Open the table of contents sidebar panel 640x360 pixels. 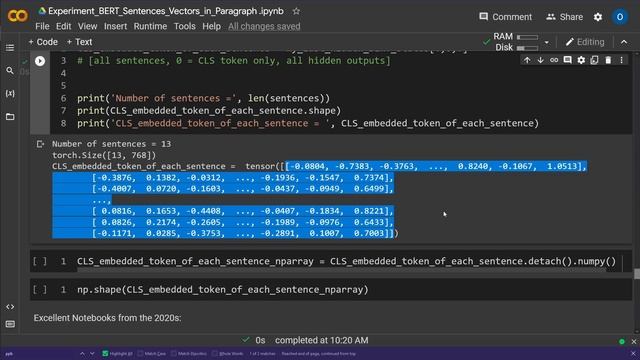[x=10, y=48]
